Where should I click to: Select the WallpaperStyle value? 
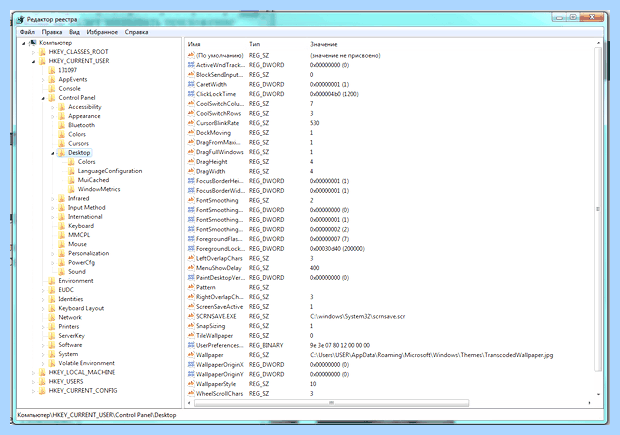(216, 384)
